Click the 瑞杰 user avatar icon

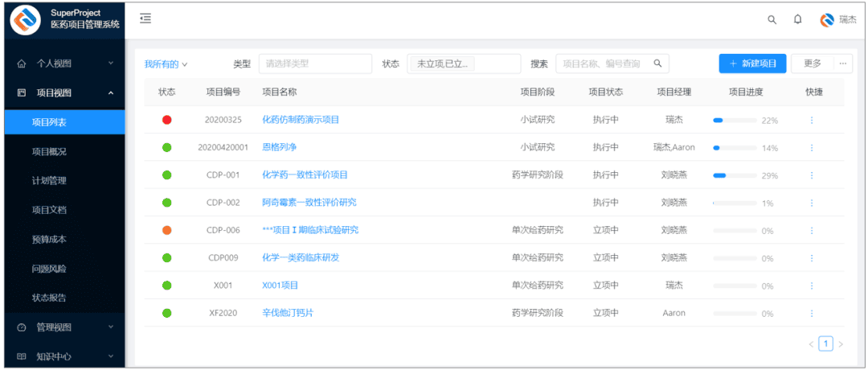pos(827,20)
